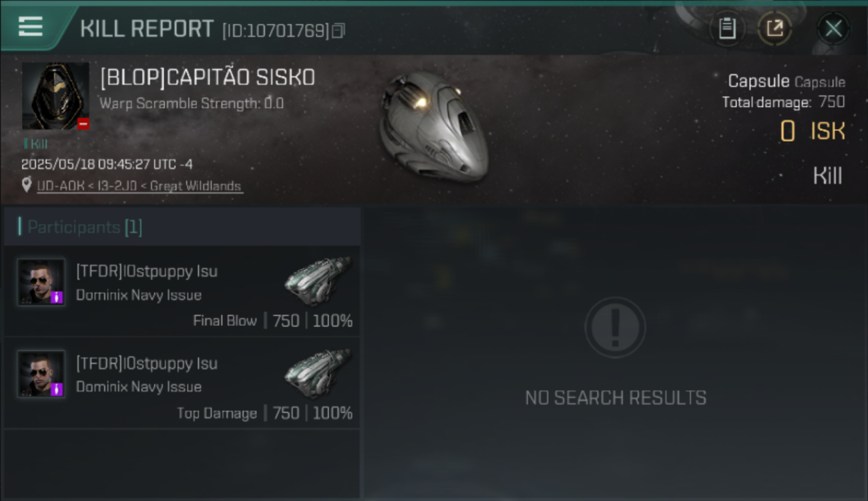
Task: Open Final Blow pilot portrait
Action: [x=41, y=282]
